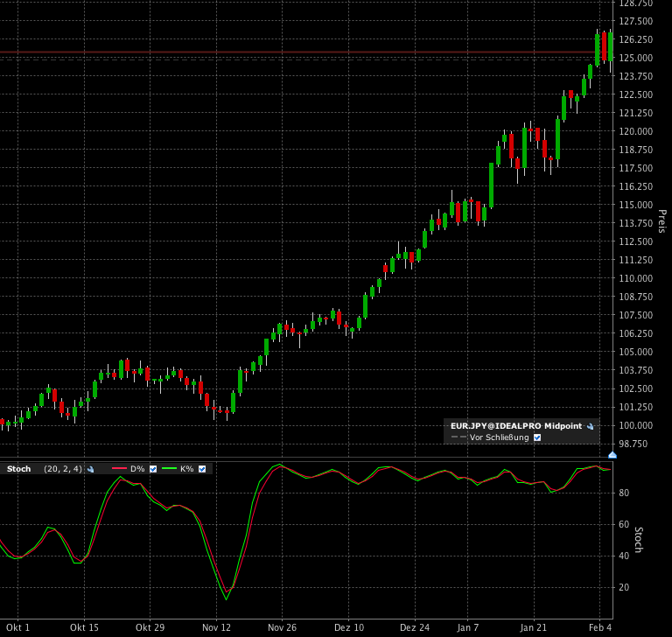Click the Okt 1 date label
This screenshot has width=672, height=637.
pyautogui.click(x=18, y=627)
